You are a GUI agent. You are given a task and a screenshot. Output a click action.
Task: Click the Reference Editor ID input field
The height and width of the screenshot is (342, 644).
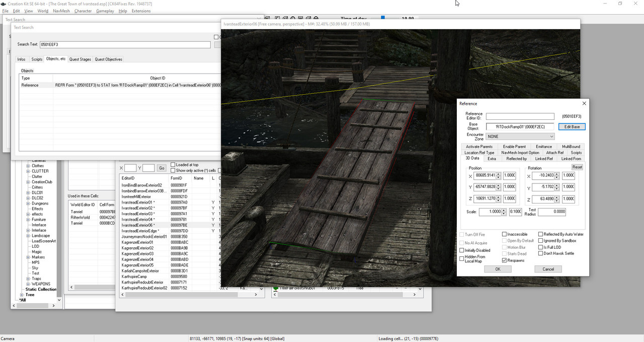[x=520, y=116]
